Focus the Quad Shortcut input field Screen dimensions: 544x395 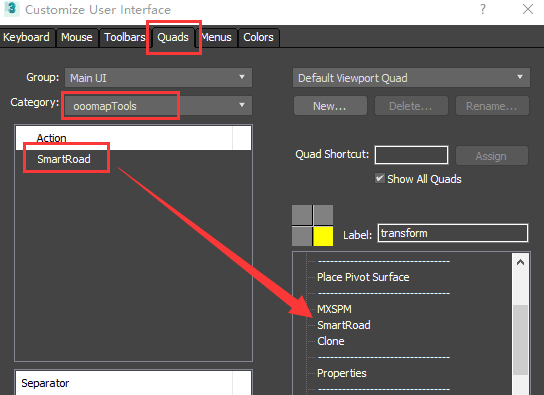click(411, 155)
